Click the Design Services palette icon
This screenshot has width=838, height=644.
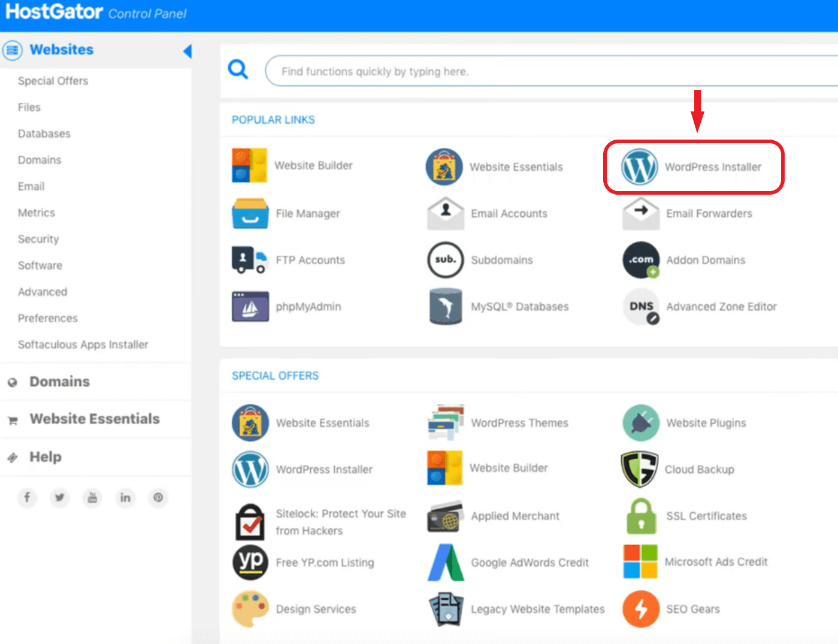250,609
